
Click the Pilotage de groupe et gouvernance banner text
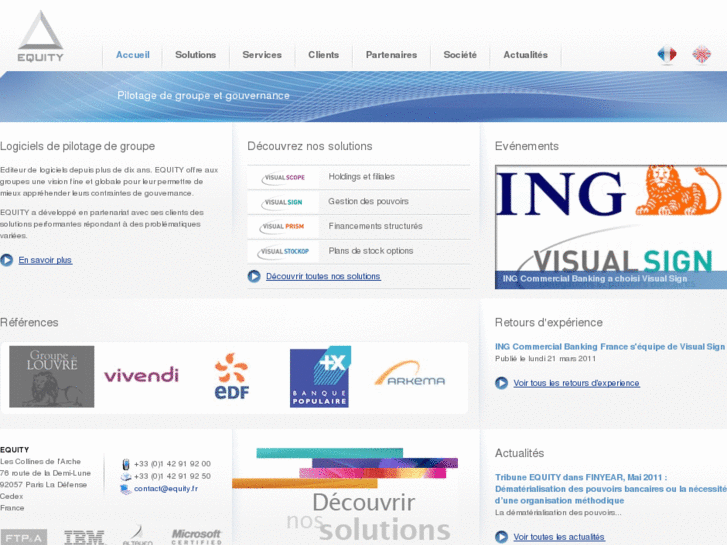click(x=203, y=96)
